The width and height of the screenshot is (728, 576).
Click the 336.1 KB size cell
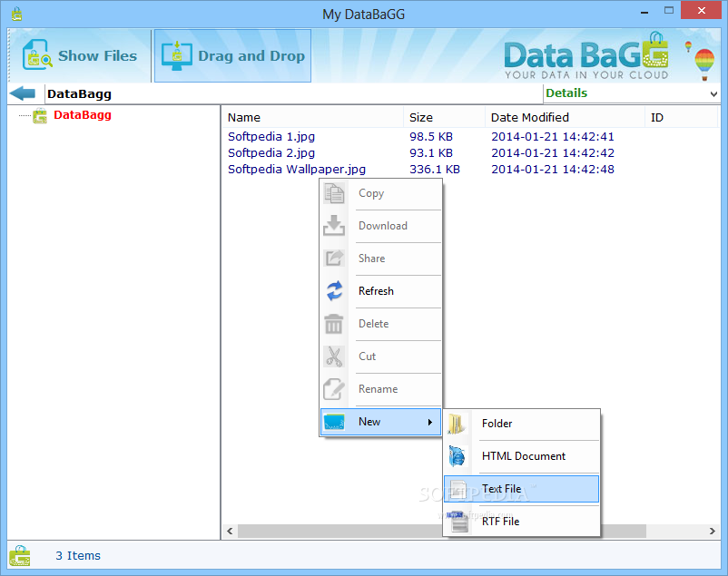point(435,170)
